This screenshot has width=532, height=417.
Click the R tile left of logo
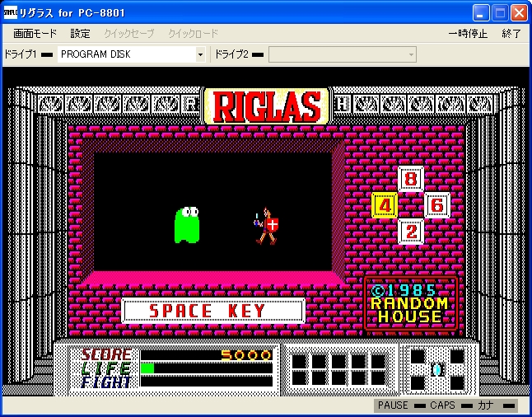[x=191, y=104]
